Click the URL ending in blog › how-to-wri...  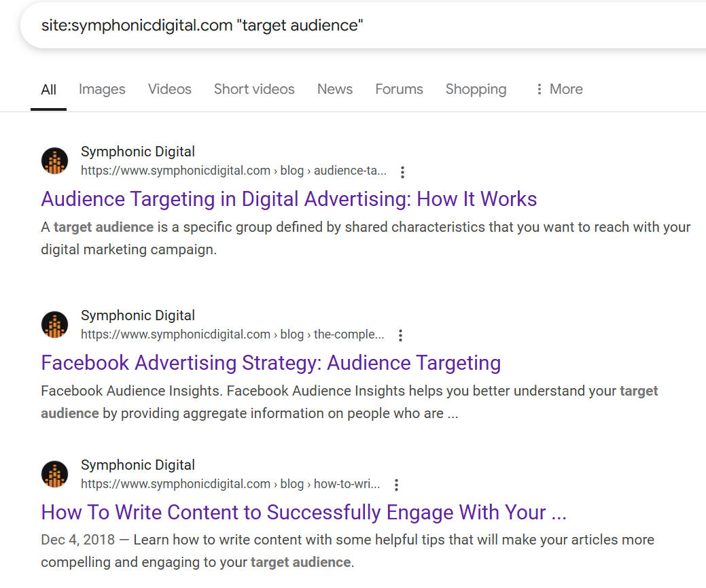[230, 484]
